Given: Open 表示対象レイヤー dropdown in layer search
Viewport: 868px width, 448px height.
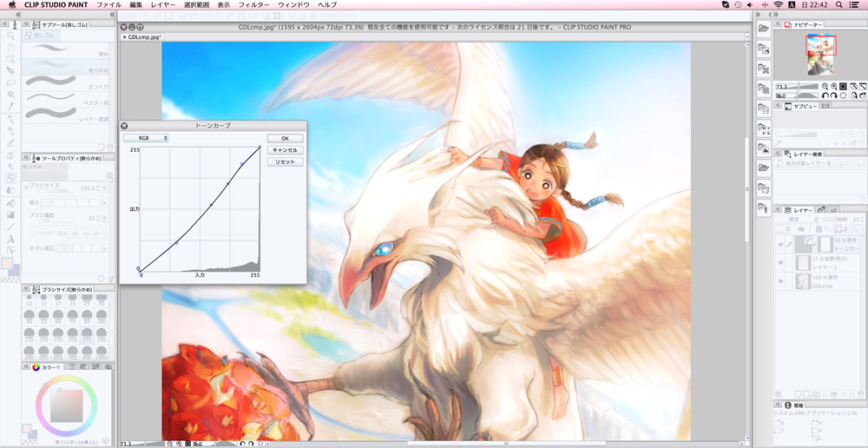Looking at the screenshot, I should click(x=805, y=163).
